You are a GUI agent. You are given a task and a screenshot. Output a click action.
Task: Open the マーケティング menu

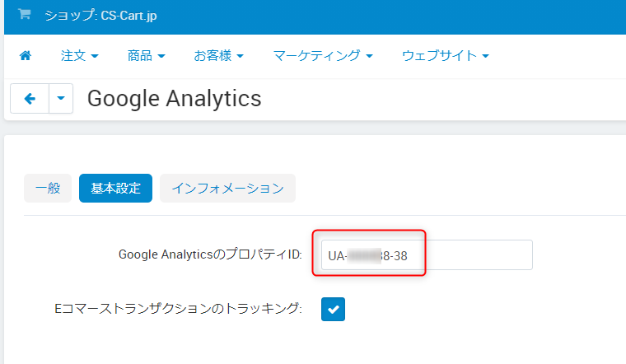[x=323, y=56]
